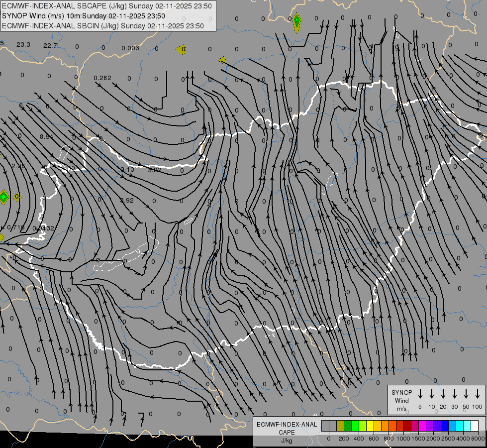The height and width of the screenshot is (448, 487).
Task: Click the wind legend speed label 50
Action: coord(466,407)
